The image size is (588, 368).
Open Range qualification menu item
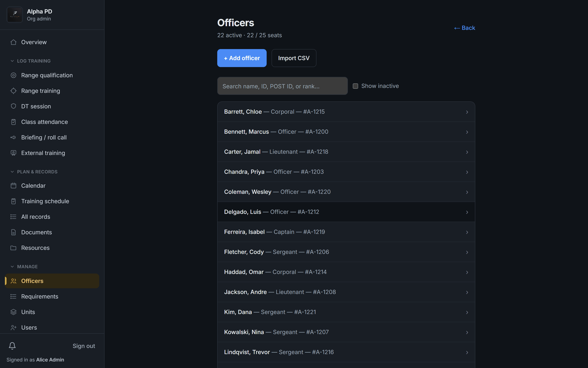click(52, 75)
